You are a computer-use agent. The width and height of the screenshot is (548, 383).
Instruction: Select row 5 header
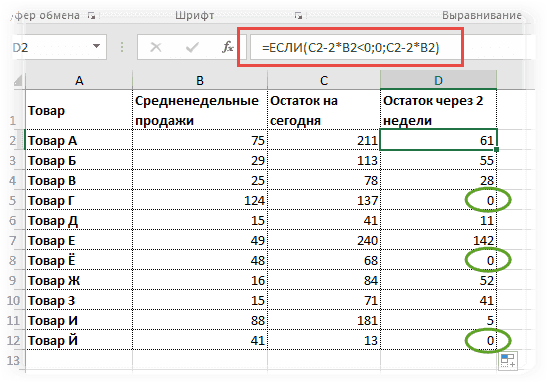[x=14, y=201]
